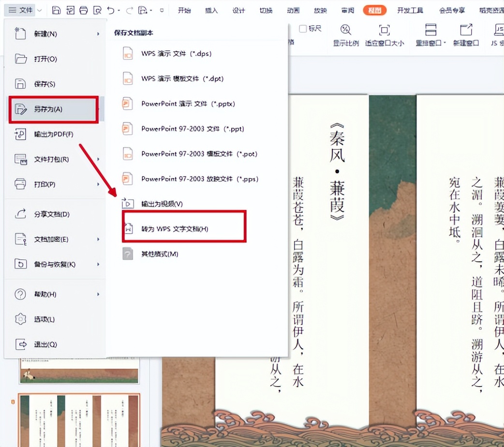This screenshot has width=504, height=447.
Task: Switch to the 动画 ribbon tab
Action: (x=293, y=10)
